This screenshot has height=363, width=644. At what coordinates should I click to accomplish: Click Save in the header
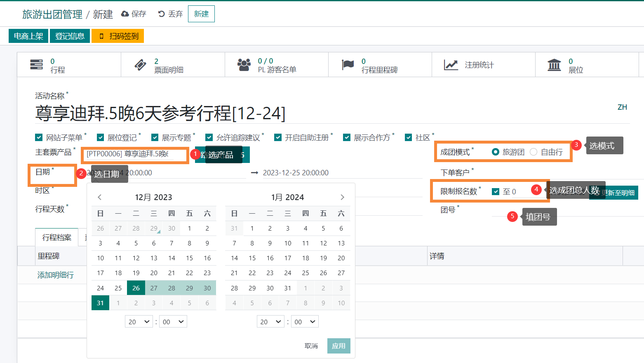click(134, 14)
